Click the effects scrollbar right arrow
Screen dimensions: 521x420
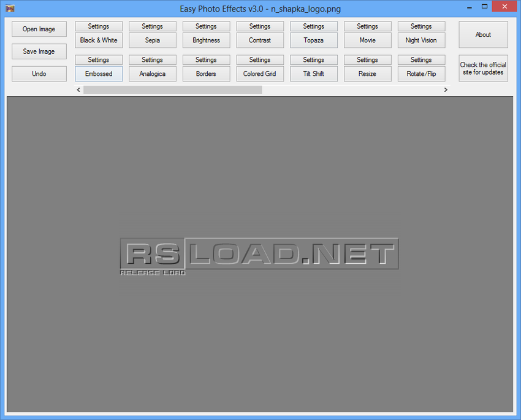tap(446, 89)
